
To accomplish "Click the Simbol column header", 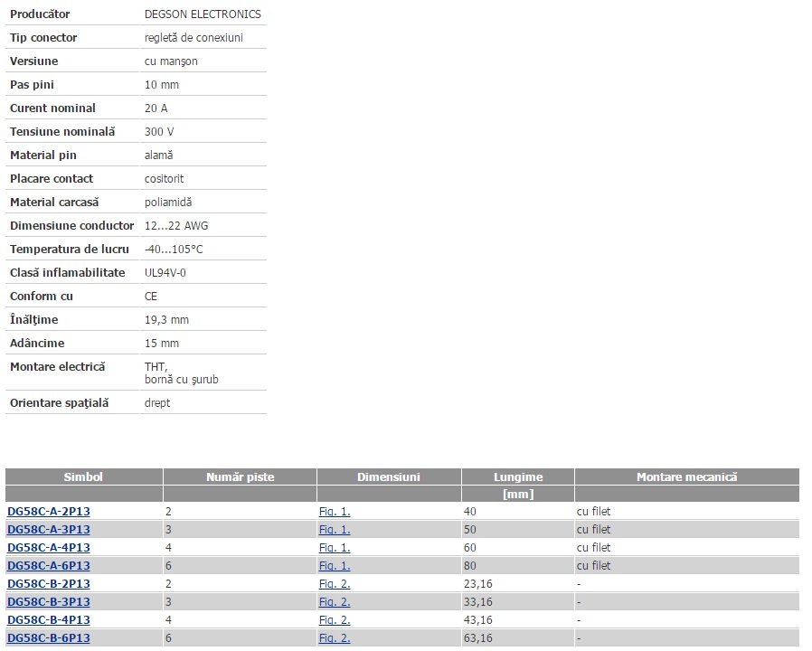I will click(x=84, y=477).
